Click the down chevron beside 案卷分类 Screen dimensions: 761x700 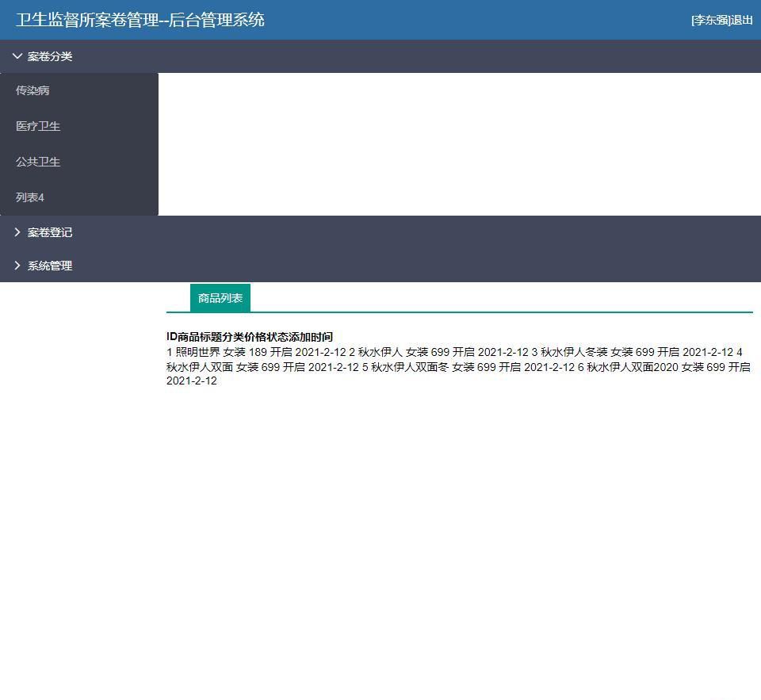coord(17,56)
